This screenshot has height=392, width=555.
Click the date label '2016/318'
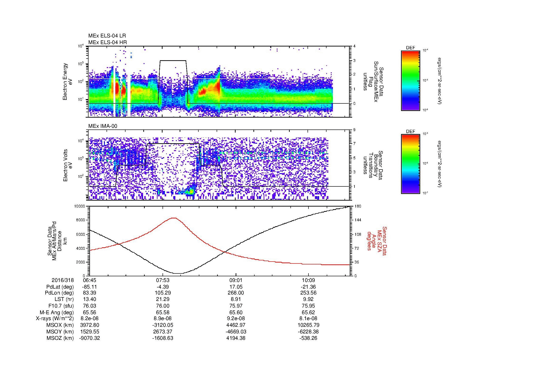coord(63,280)
